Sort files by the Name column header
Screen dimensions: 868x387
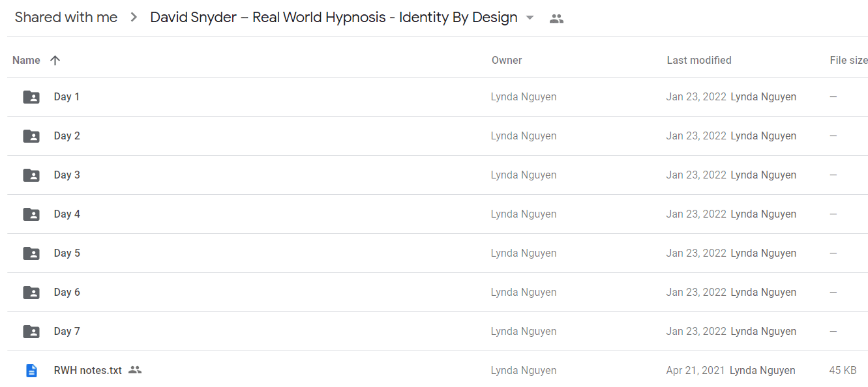tap(26, 60)
